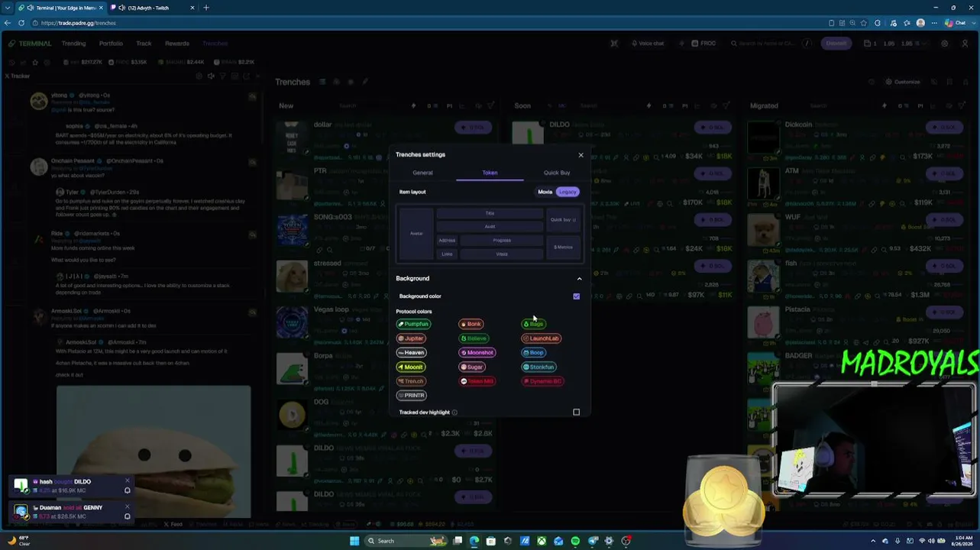Pick the Moonshot protocol color

pyautogui.click(x=477, y=353)
